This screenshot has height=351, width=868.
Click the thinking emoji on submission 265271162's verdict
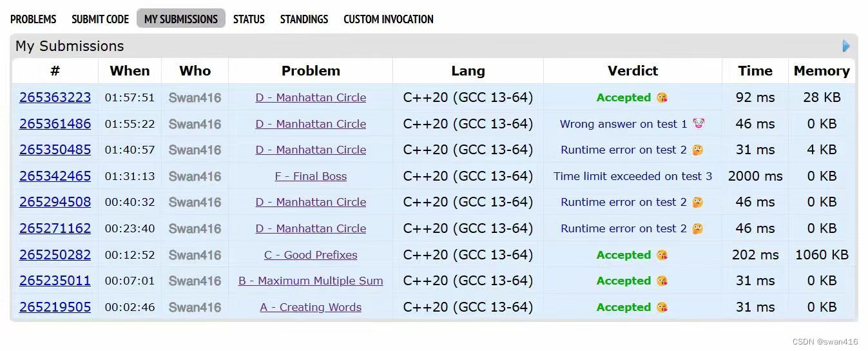(x=697, y=228)
